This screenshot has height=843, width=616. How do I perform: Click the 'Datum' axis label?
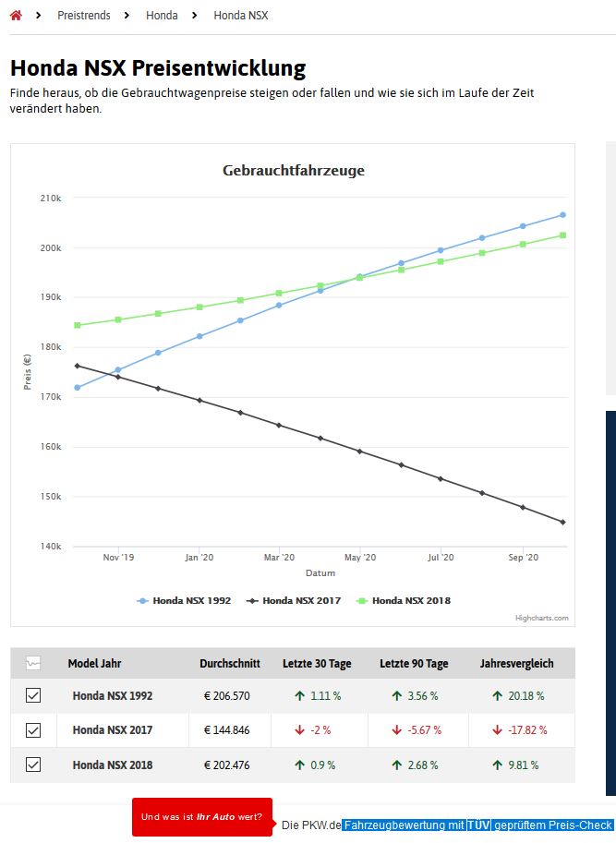point(320,573)
